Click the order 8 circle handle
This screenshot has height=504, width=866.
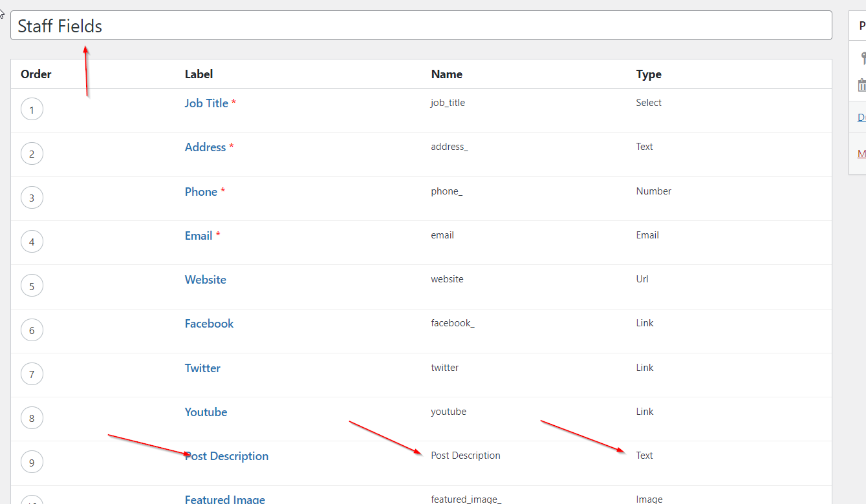point(32,419)
